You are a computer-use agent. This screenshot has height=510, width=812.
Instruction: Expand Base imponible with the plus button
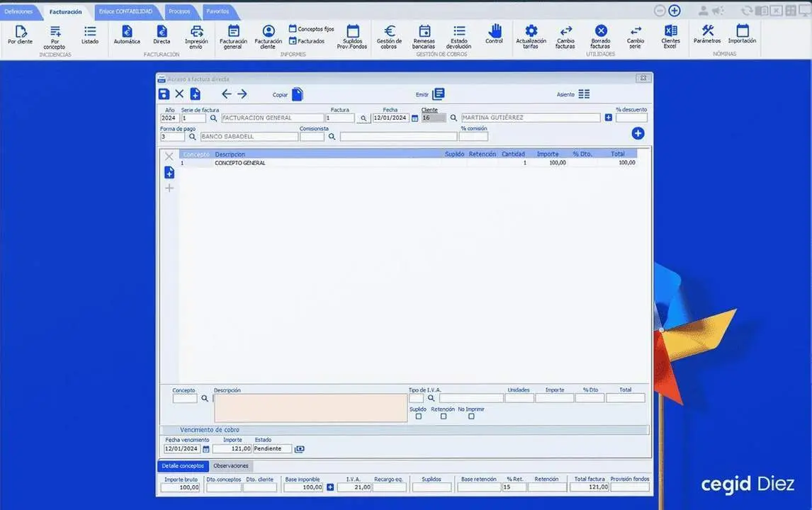pyautogui.click(x=330, y=487)
